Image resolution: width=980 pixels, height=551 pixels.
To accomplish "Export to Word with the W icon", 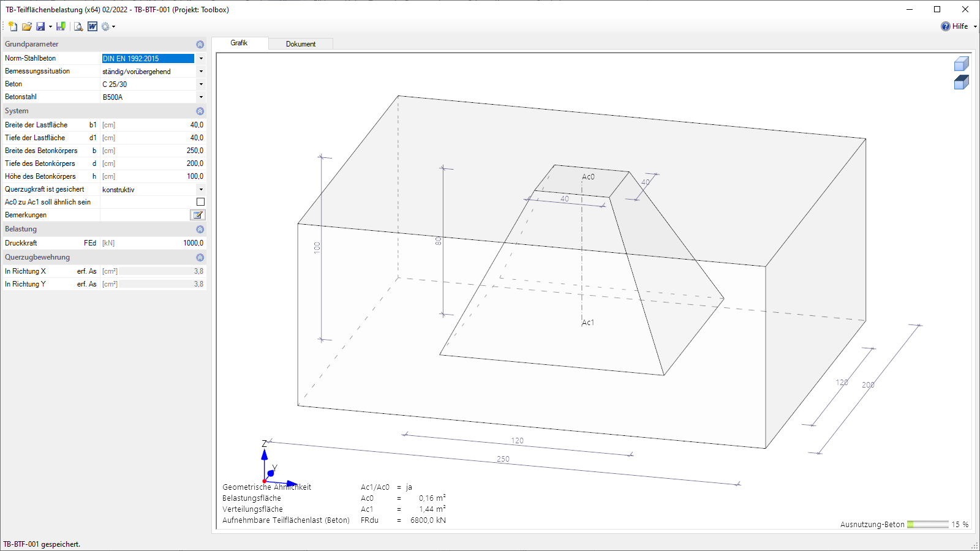I will tap(92, 26).
